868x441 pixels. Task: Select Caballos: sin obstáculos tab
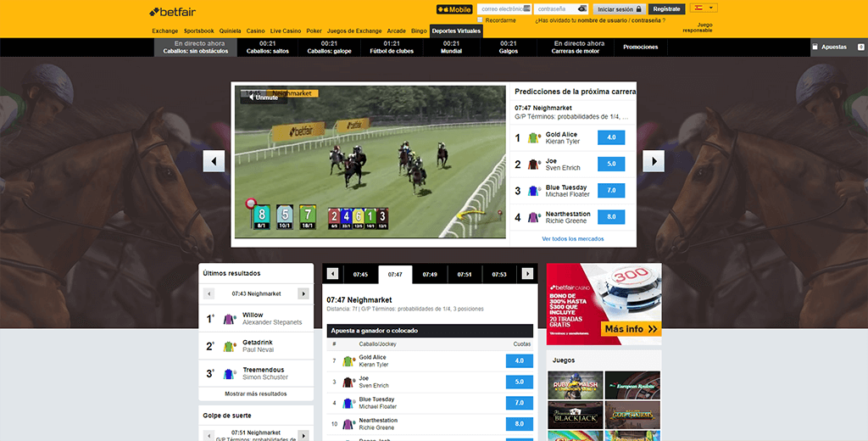point(196,47)
